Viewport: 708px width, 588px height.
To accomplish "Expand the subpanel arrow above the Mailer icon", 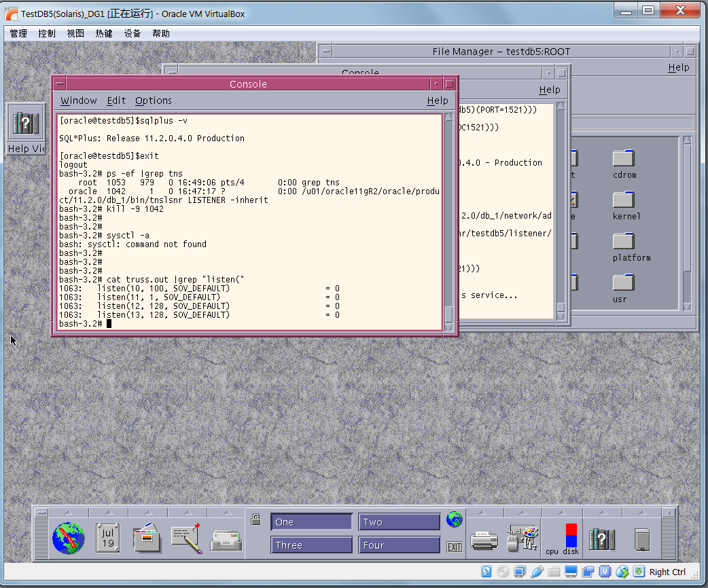I will [227, 513].
